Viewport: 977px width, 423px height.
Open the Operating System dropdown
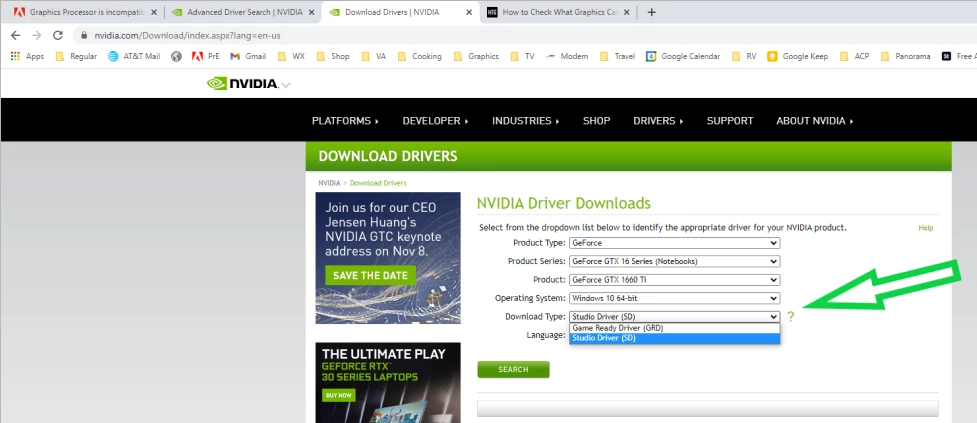coord(674,298)
